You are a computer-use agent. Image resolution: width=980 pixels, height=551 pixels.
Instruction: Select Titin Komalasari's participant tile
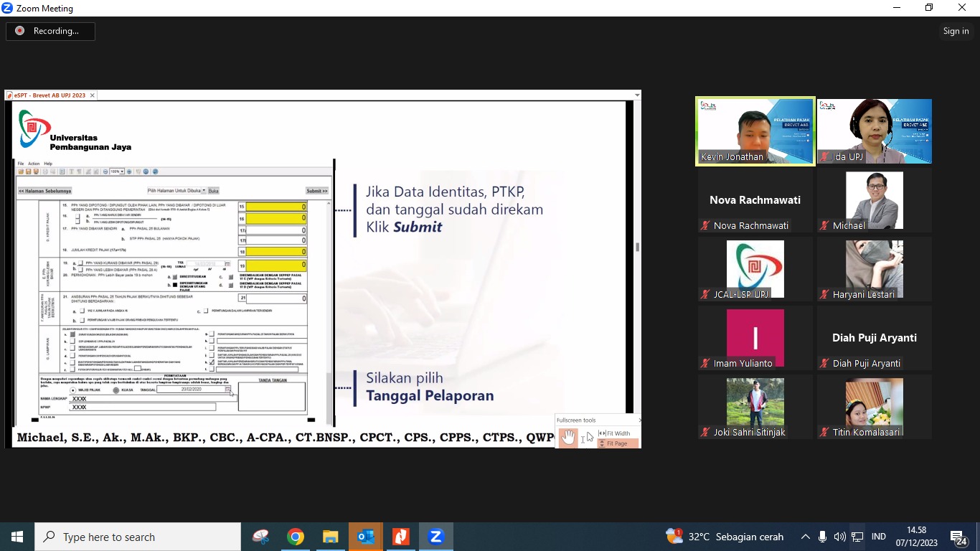(x=875, y=407)
